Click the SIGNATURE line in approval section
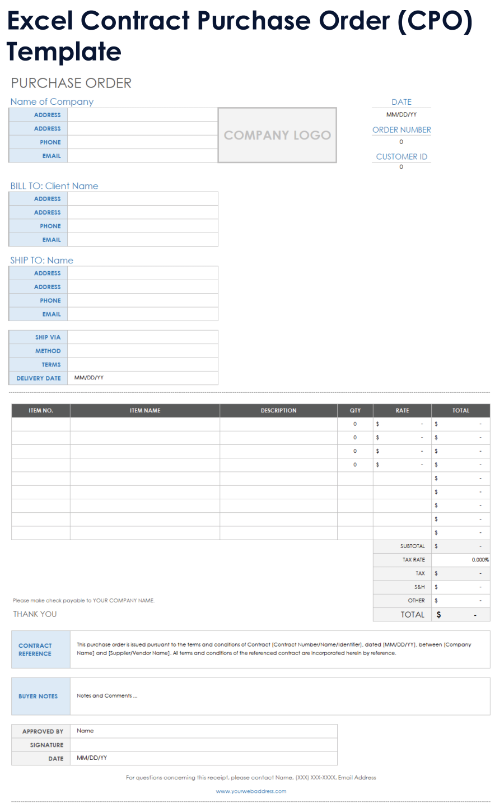 pyautogui.click(x=203, y=744)
